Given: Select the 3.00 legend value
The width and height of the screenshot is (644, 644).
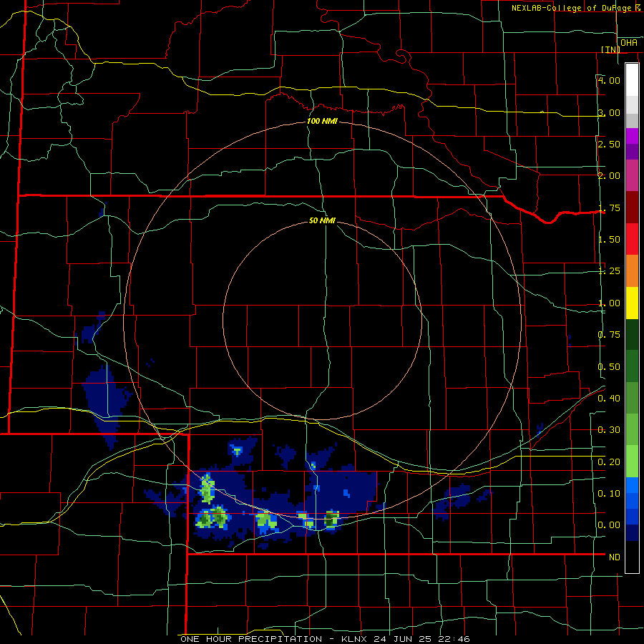Looking at the screenshot, I should pos(609,112).
